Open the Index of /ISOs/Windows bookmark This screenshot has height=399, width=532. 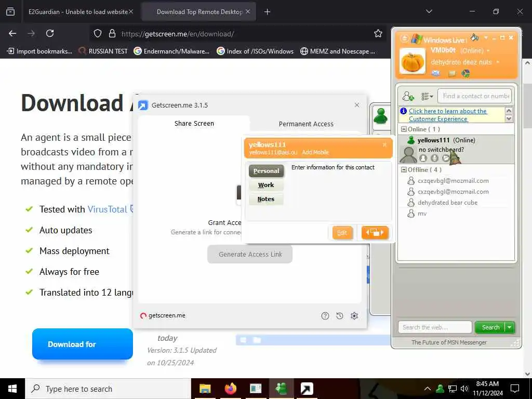(255, 51)
